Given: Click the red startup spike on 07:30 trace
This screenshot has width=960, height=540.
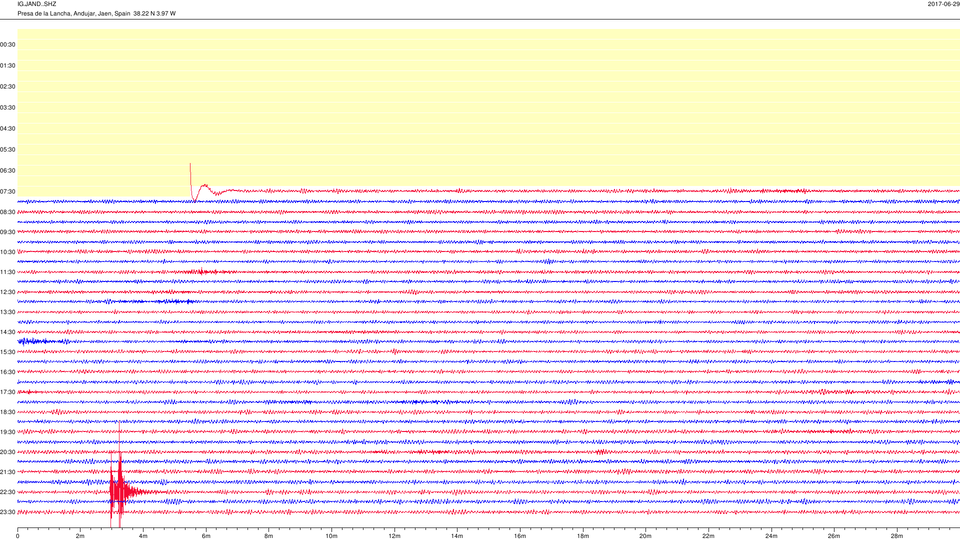Looking at the screenshot, I should pyautogui.click(x=192, y=182).
